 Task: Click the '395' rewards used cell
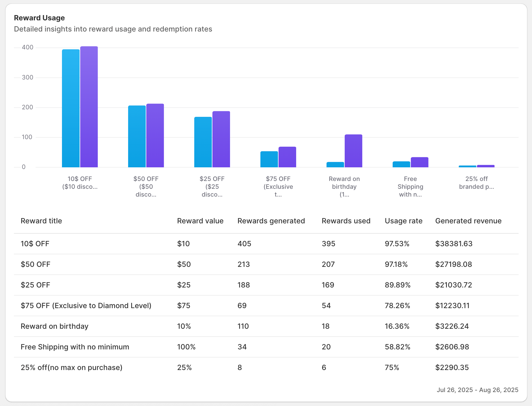pos(329,244)
